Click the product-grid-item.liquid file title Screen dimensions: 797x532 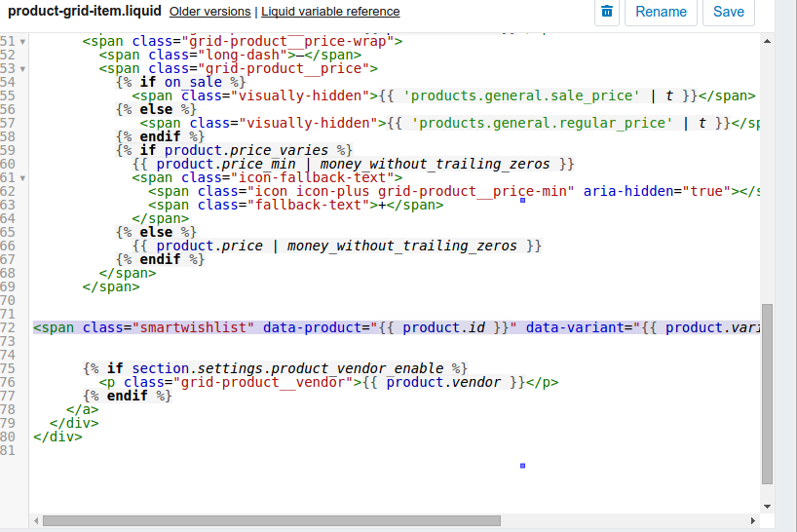84,12
